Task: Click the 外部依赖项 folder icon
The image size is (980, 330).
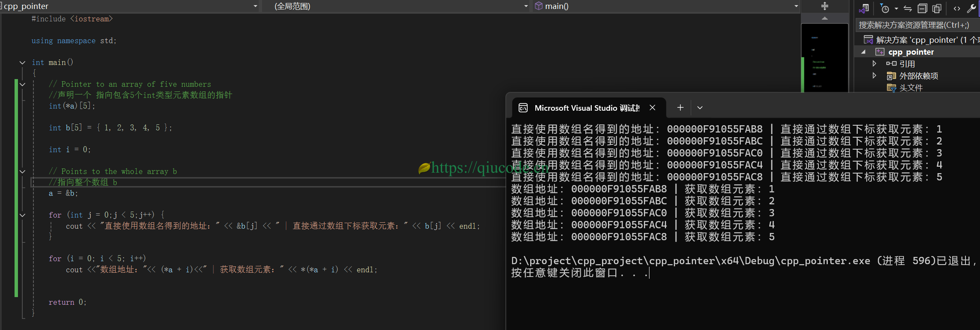Action: coord(891,76)
